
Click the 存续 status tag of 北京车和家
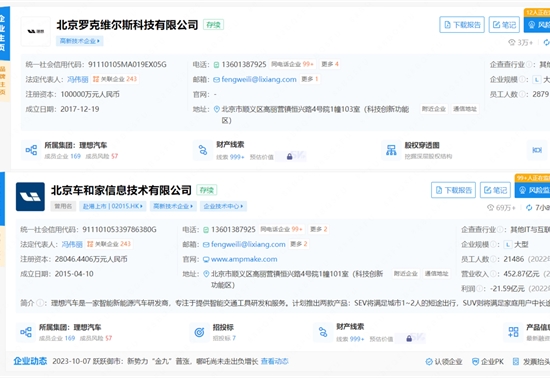207,190
